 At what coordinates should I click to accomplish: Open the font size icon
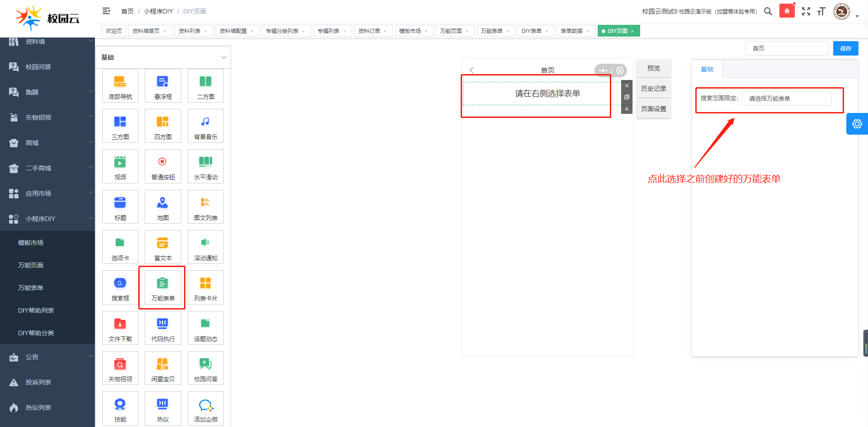[821, 11]
